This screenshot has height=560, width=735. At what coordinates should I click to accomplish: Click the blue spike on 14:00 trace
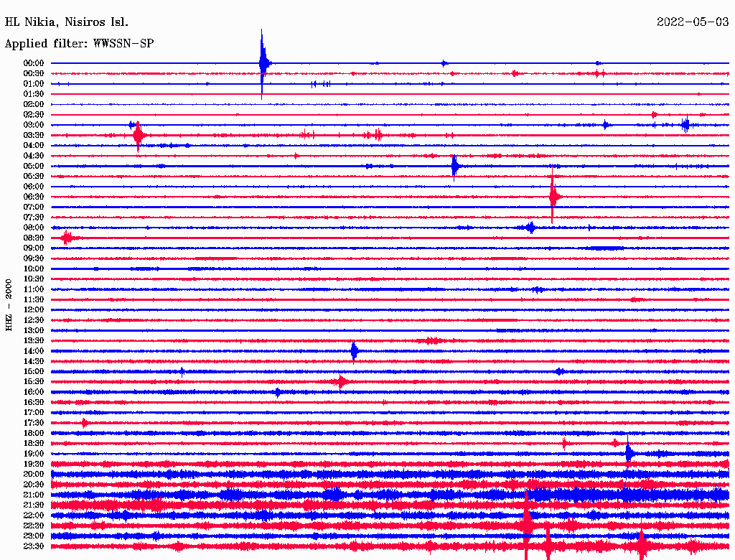click(354, 351)
